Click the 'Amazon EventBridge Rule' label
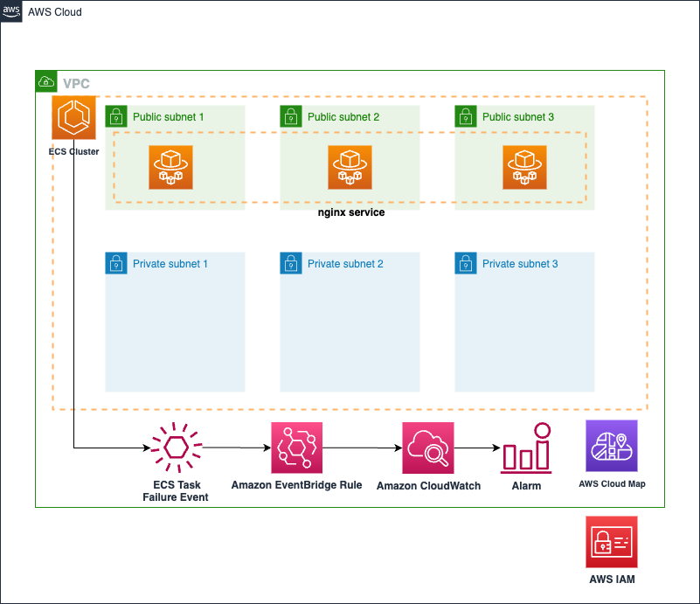Viewport: 700px width, 604px height. [x=296, y=485]
